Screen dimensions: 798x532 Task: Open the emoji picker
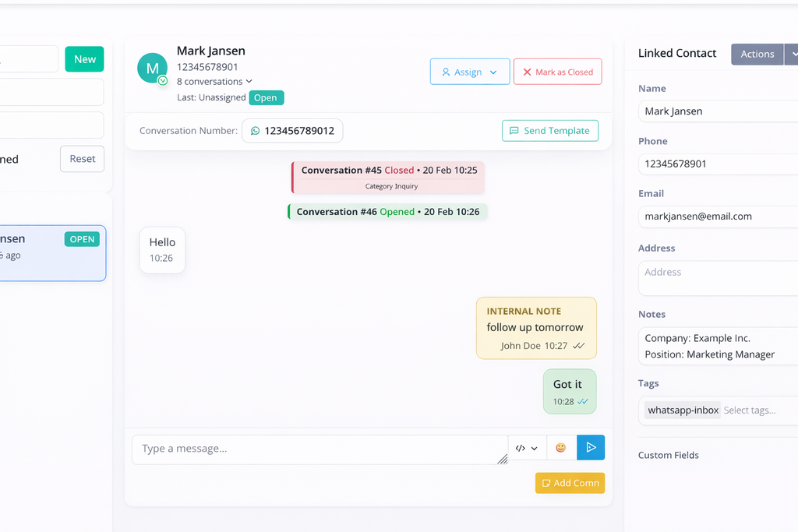pyautogui.click(x=561, y=448)
